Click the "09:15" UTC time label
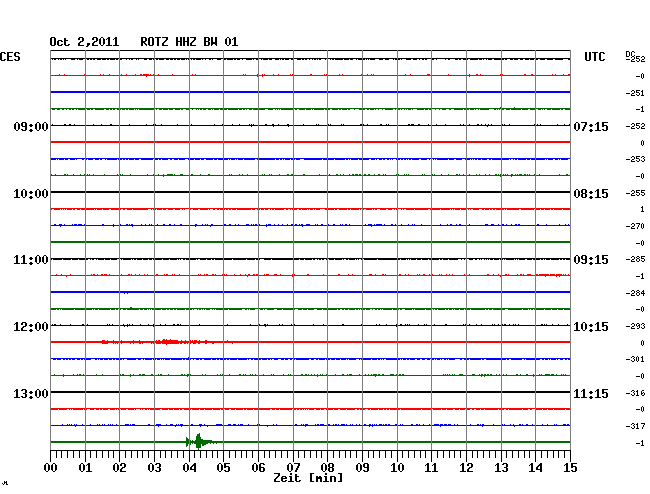Image resolution: width=650 pixels, height=494 pixels. coord(591,260)
